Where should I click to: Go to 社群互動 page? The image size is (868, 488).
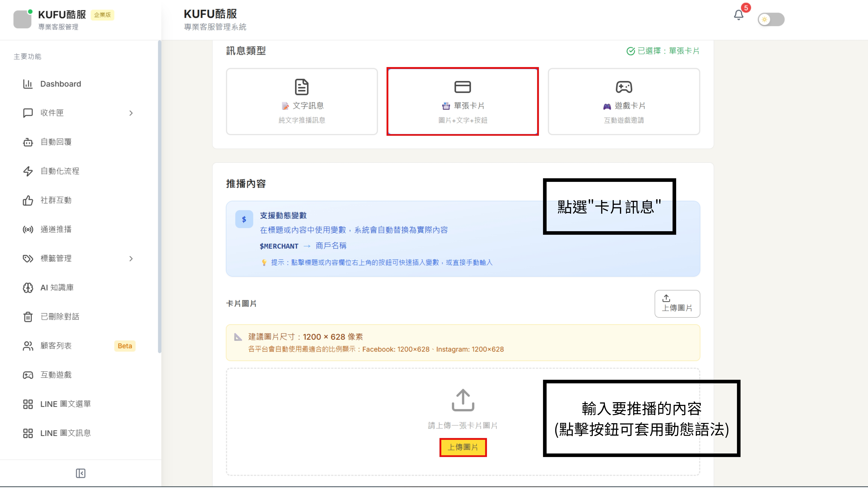coord(56,200)
